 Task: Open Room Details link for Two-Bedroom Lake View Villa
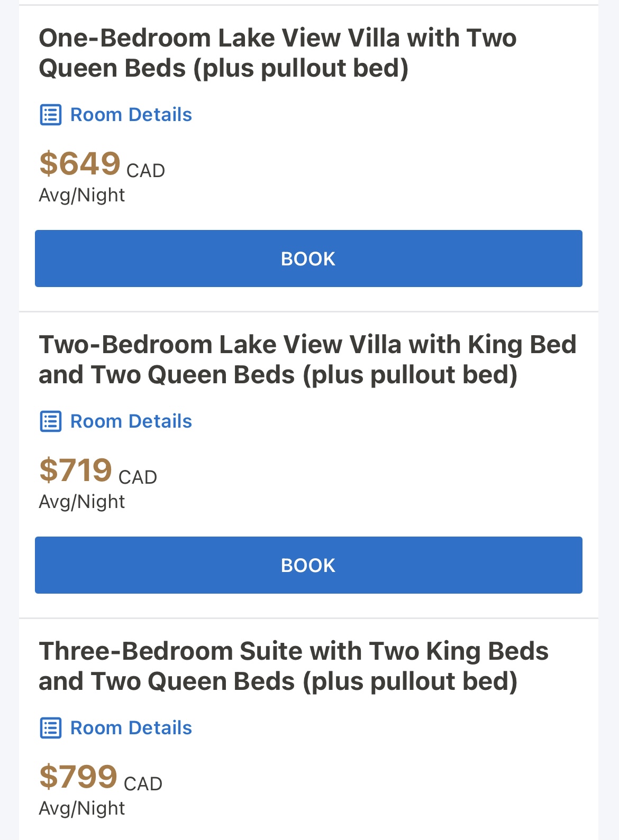(x=131, y=421)
